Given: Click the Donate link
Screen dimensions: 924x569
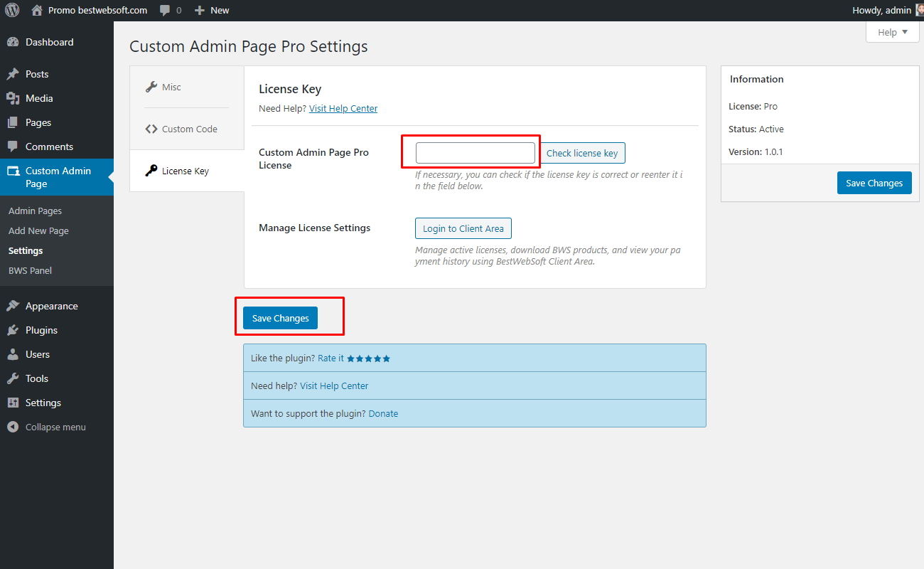Looking at the screenshot, I should (383, 413).
